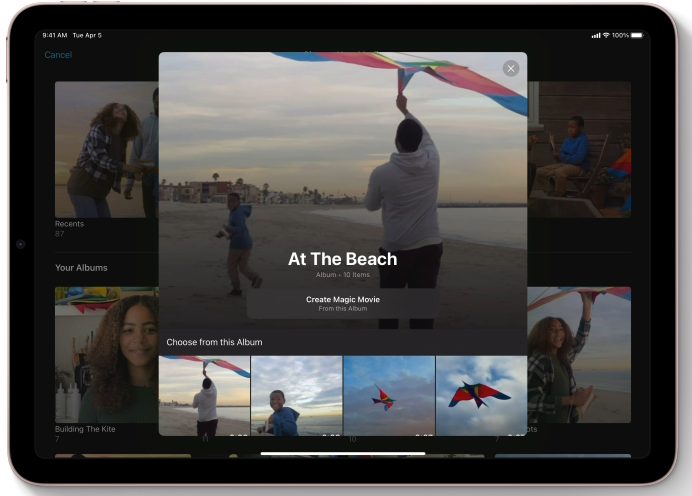Open the Recents album thumbnail
The height and width of the screenshot is (496, 692).
click(x=106, y=150)
